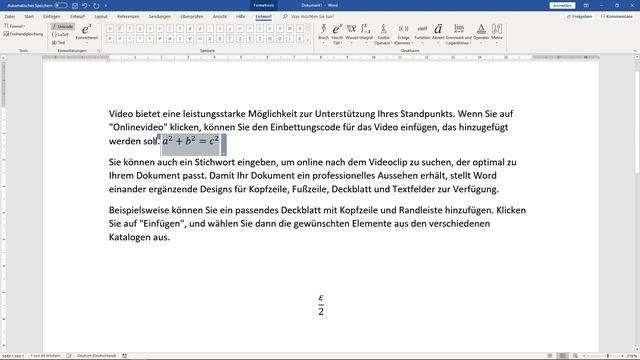Switch to the Referenzen tab
The height and width of the screenshot is (360, 640).
pos(128,17)
